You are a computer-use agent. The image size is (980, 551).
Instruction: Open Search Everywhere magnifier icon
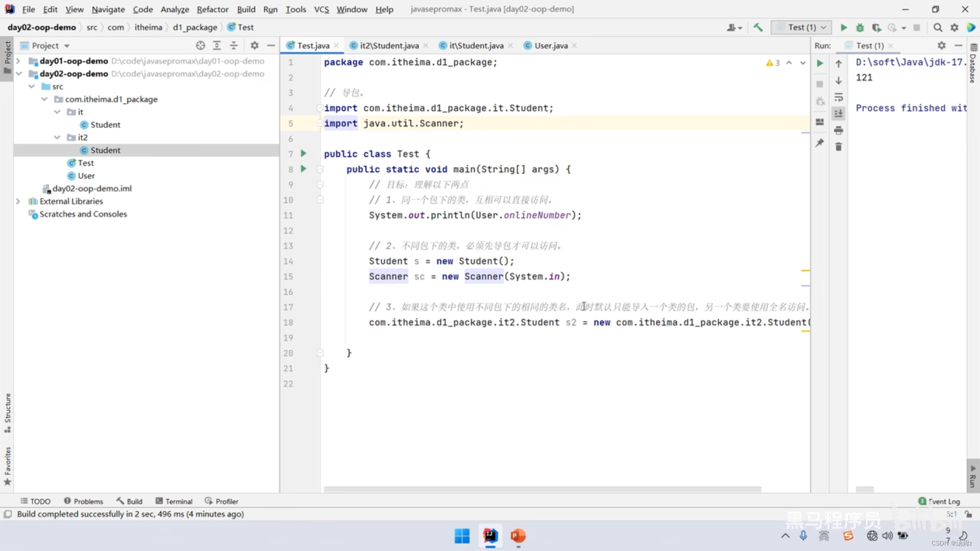tap(938, 28)
